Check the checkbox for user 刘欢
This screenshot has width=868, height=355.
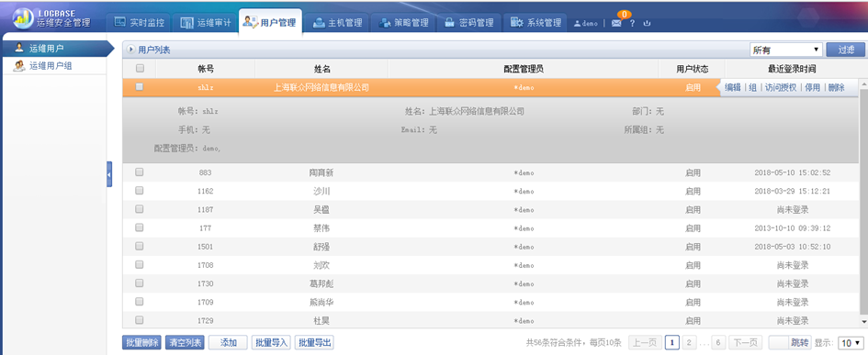pyautogui.click(x=139, y=264)
